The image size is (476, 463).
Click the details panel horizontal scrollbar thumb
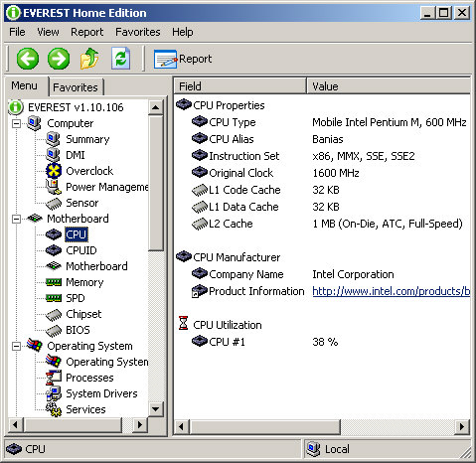point(264,426)
